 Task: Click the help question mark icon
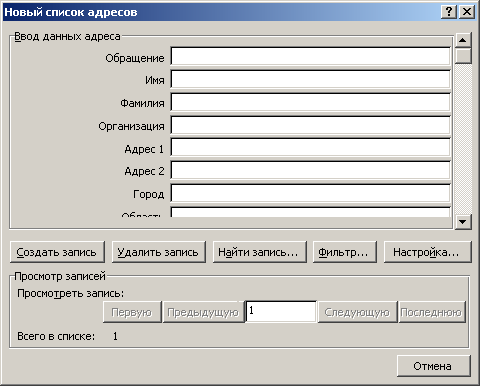point(449,12)
